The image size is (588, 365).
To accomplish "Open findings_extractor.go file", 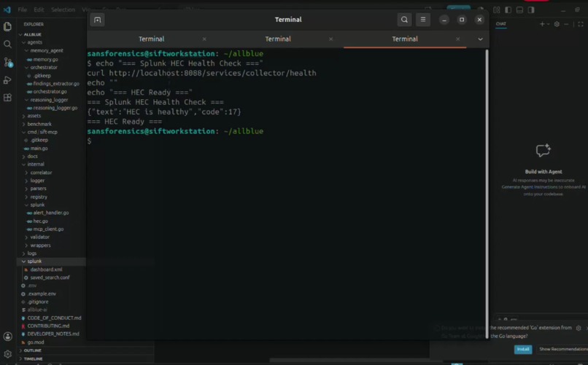I will [x=56, y=84].
